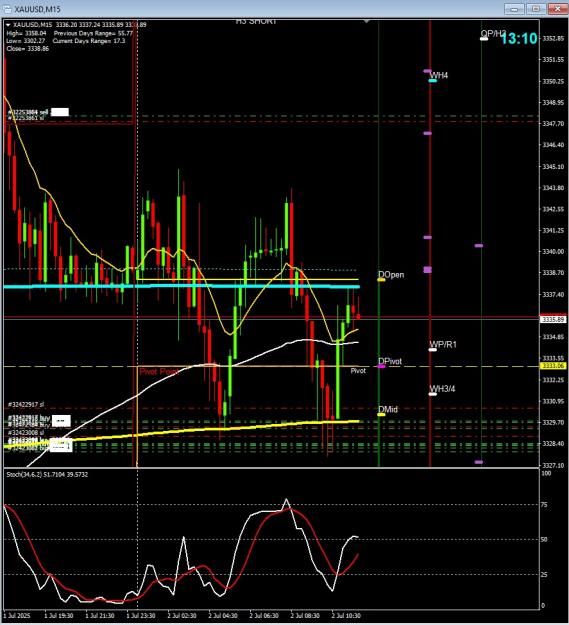Click the 3340.00 price scale value
Screen dimensions: 569x625
pyautogui.click(x=553, y=252)
